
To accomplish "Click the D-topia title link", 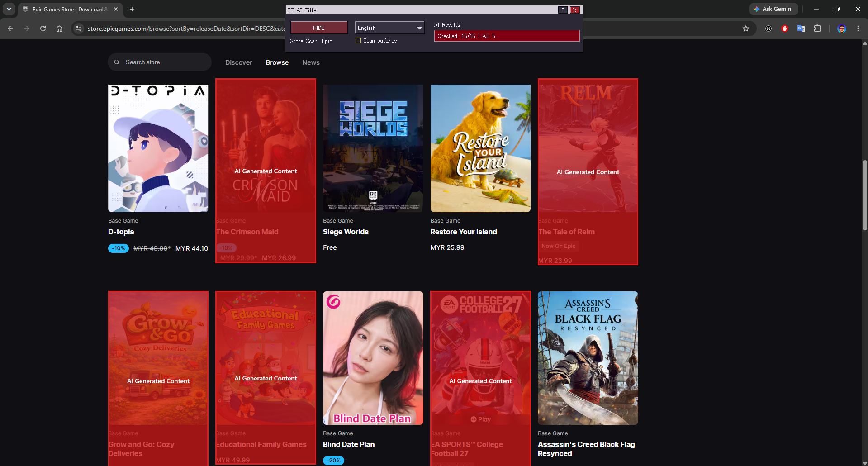I will point(121,232).
